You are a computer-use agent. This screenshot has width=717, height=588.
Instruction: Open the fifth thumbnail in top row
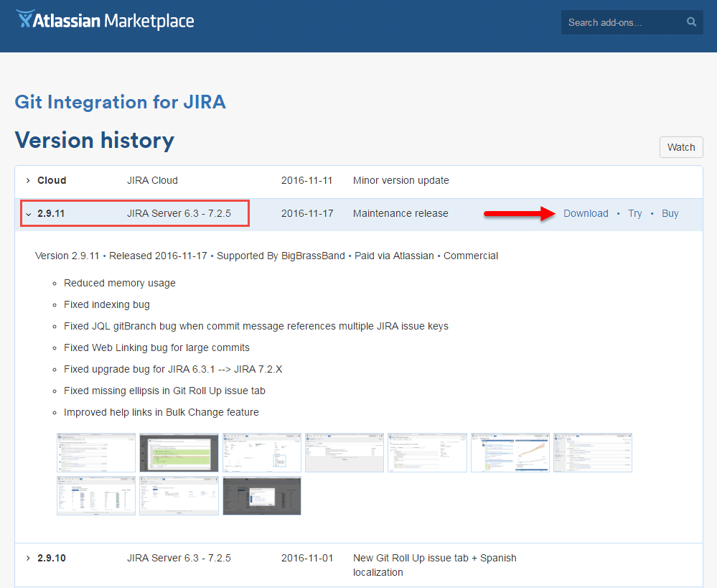point(427,452)
